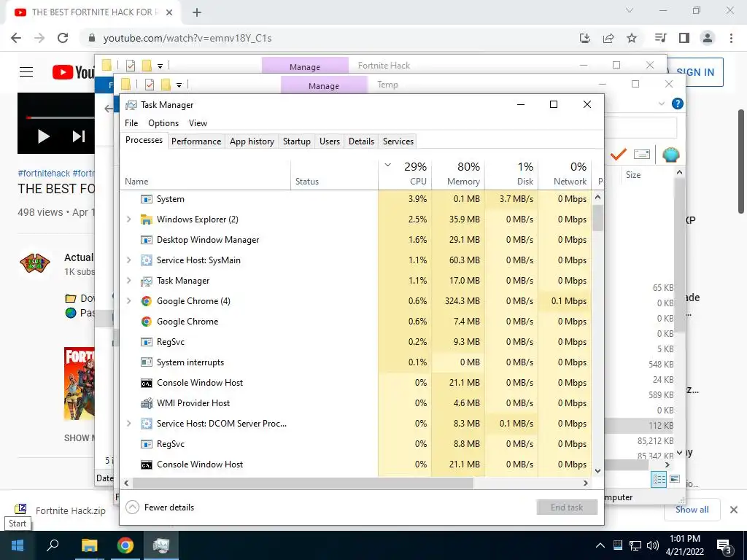Viewport: 747px width, 560px height.
Task: Open a new Chrome tab
Action: pos(197,12)
